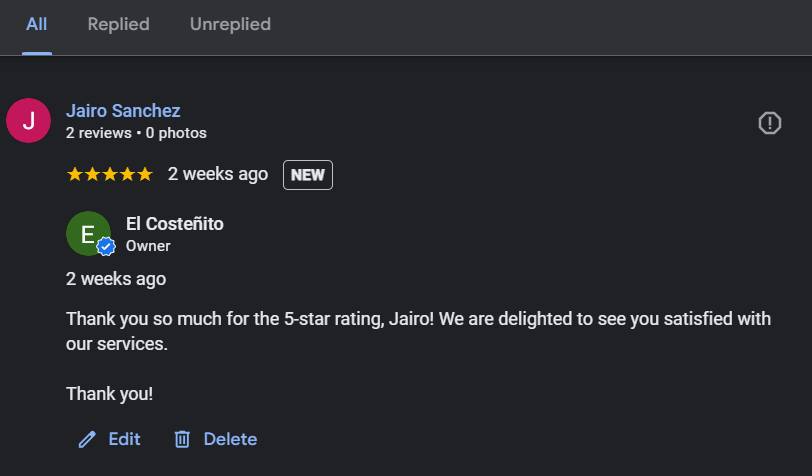Image resolution: width=812 pixels, height=476 pixels.
Task: Click the review's '2 weeks ago' timestamp beside stars
Action: (x=218, y=174)
